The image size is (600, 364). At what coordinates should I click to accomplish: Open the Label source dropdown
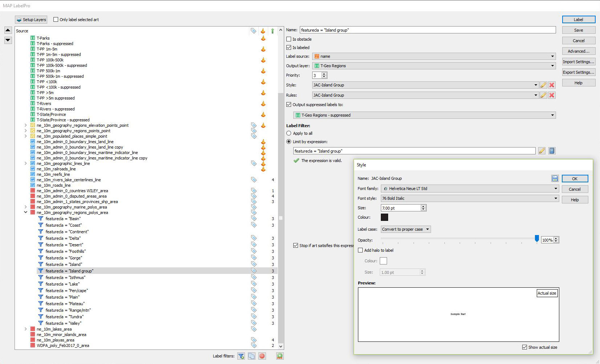[x=434, y=56]
